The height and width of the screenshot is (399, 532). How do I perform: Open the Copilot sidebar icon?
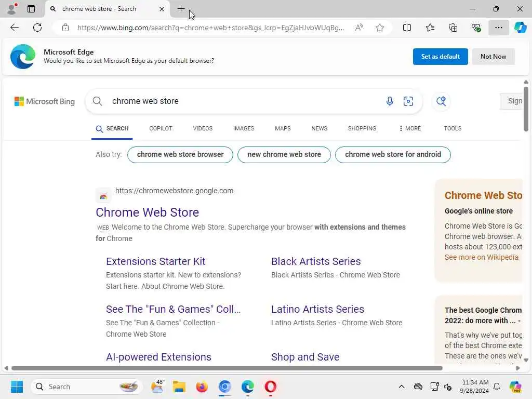[520, 28]
